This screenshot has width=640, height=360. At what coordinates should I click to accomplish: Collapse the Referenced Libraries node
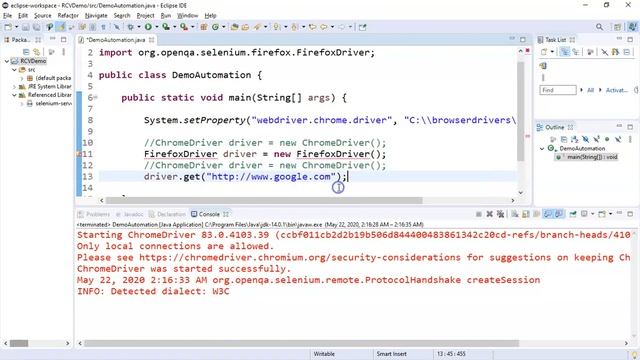14,95
